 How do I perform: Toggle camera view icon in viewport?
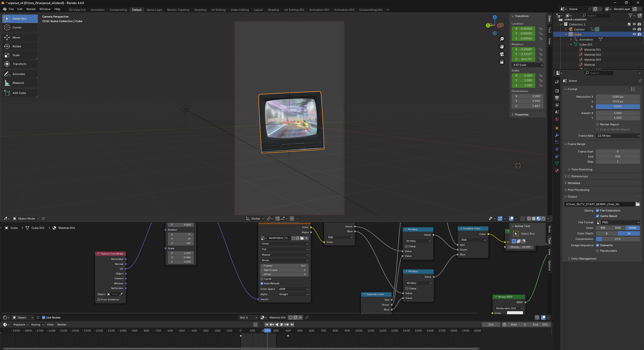[502, 54]
